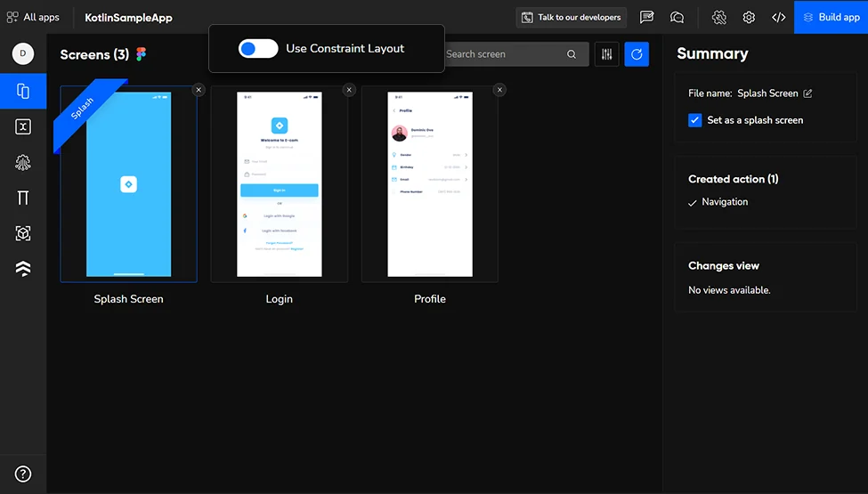Viewport: 868px width, 494px height.
Task: Select the Splash Screen thumbnail
Action: tap(128, 183)
